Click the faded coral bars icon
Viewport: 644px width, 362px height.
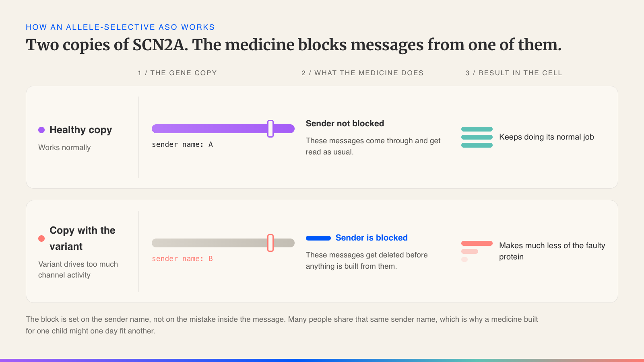tap(477, 251)
